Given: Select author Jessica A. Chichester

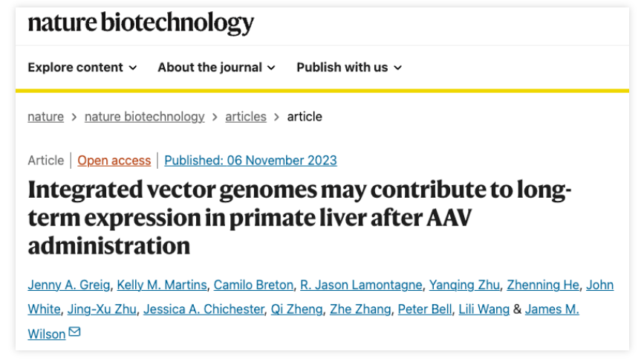Looking at the screenshot, I should 204,309.
